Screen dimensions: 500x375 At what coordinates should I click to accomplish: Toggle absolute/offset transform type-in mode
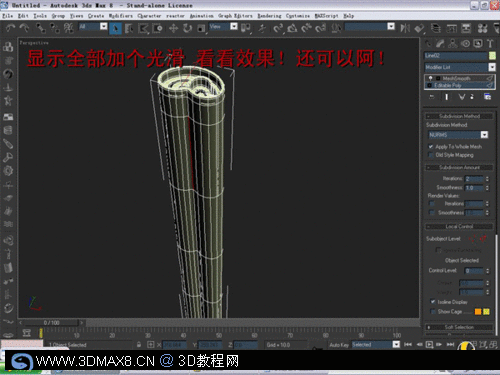pos(151,344)
